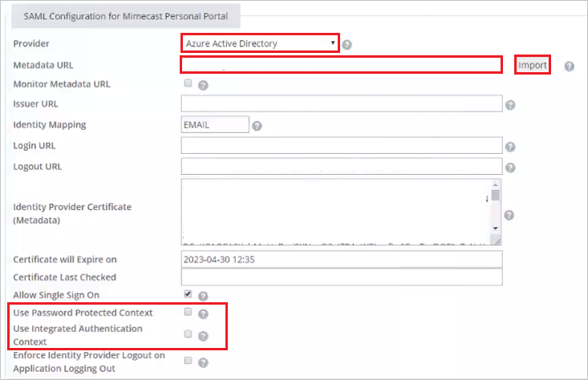The width and height of the screenshot is (588, 380).
Task: Show help for Use Password Protected Context
Action: [203, 314]
